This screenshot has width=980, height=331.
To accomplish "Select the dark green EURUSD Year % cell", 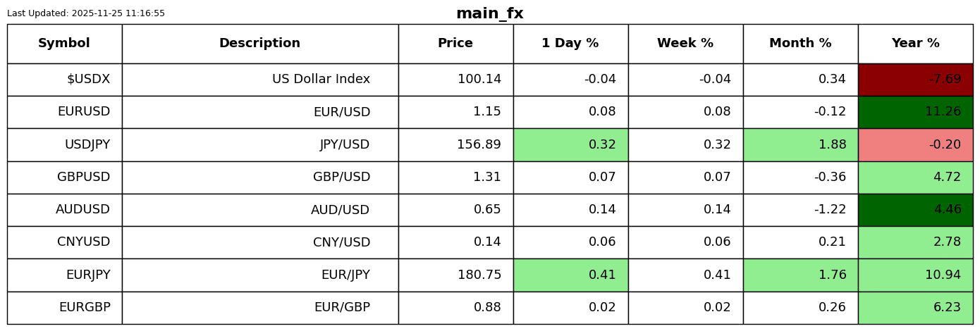I will click(915, 112).
